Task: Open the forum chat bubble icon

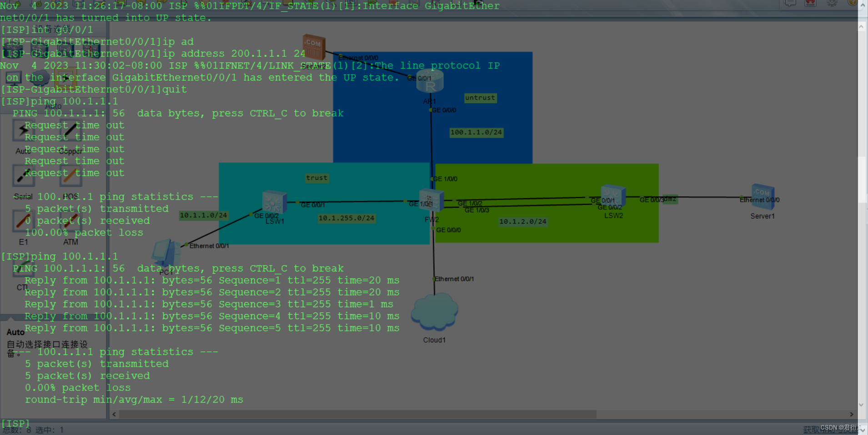Action: 790,3
